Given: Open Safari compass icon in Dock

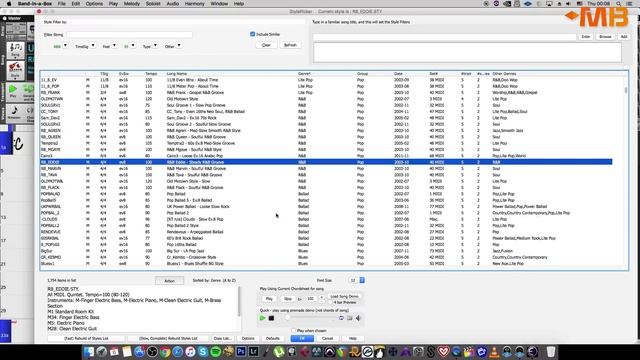Looking at the screenshot, I should [178, 351].
